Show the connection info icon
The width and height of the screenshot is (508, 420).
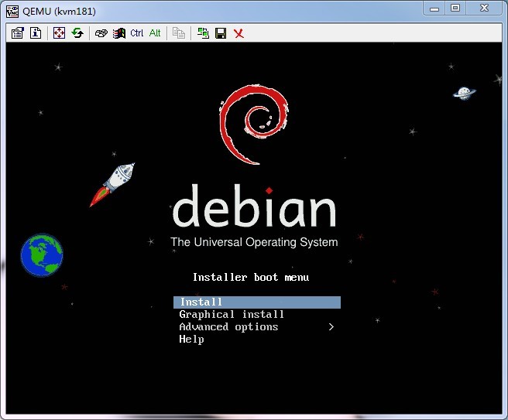coord(36,32)
